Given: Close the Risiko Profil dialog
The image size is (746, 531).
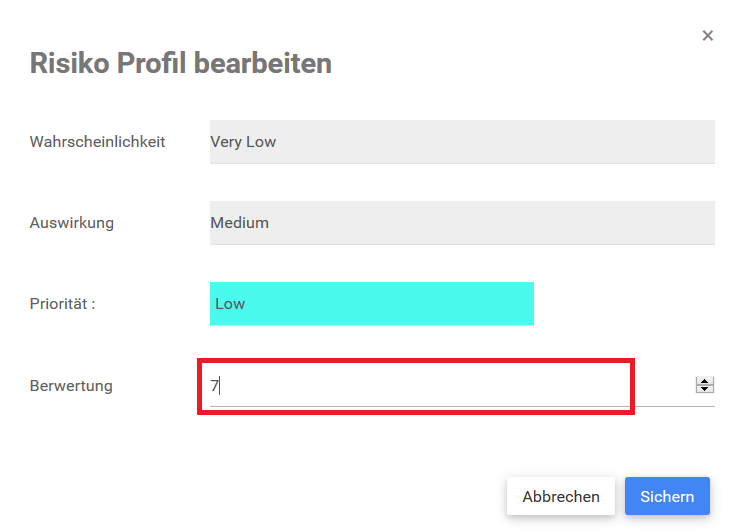Looking at the screenshot, I should [707, 36].
